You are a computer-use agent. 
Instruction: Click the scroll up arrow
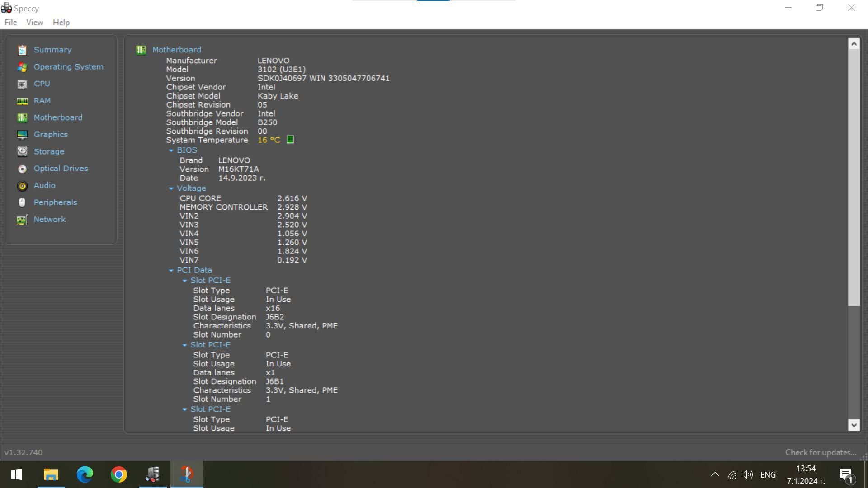coord(854,44)
